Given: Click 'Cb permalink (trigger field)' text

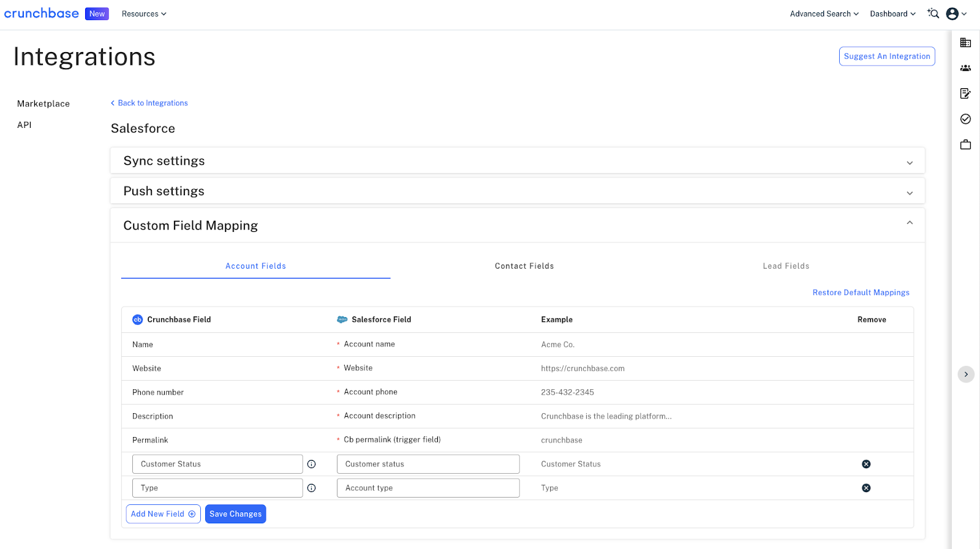Looking at the screenshot, I should tap(392, 439).
